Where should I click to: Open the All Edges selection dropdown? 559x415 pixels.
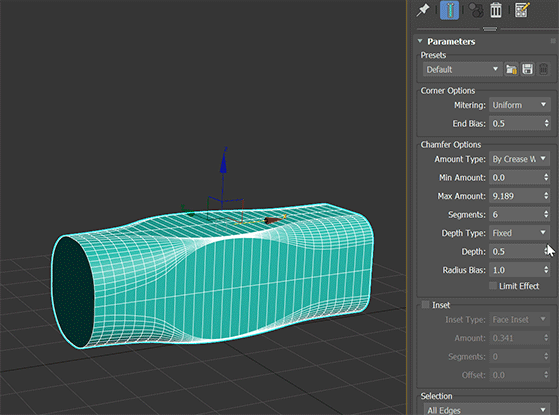coord(486,410)
